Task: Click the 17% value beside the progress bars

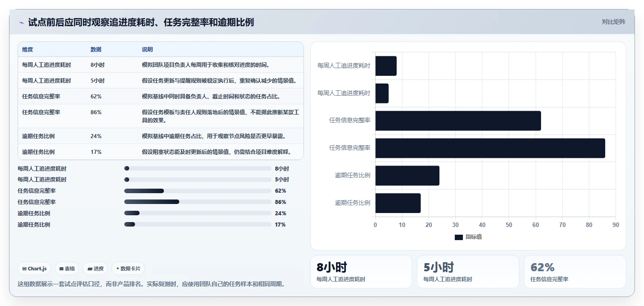Action: (280, 225)
